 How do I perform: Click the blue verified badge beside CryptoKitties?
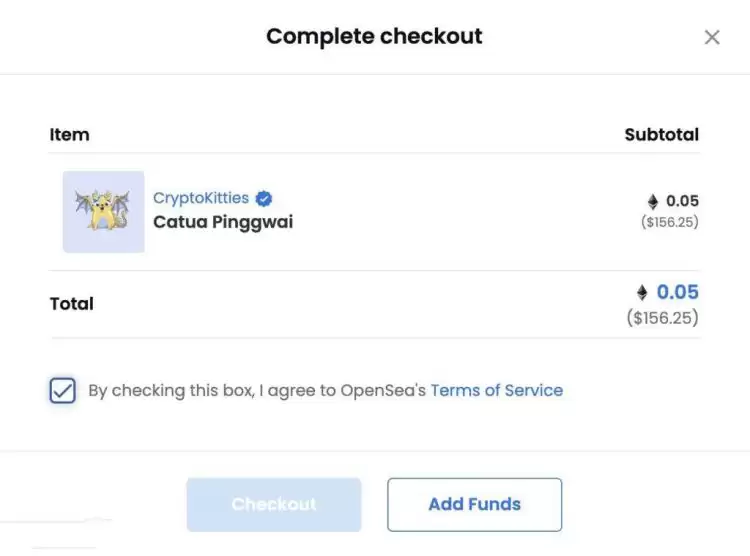point(264,198)
